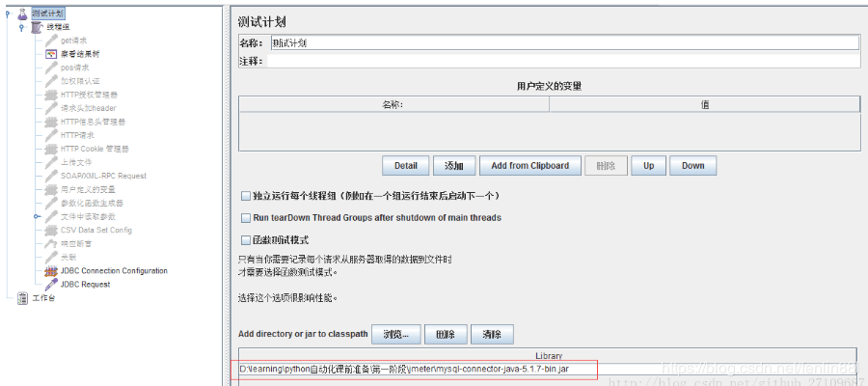Select CSV Data Set Config label
Screen dimensions: 868x386
pos(96,231)
